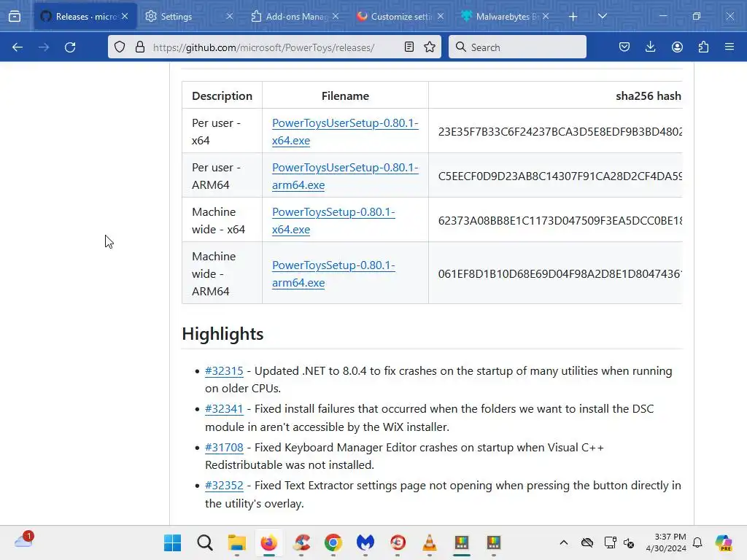Open the Downloads panel
This screenshot has width=747, height=560.
650,47
